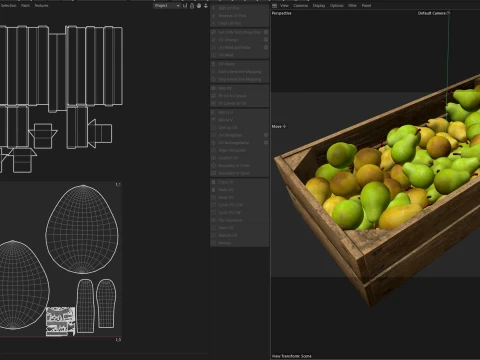Click the lock icon in UV toolbar
Viewport: 480px width, 360px height.
192,6
